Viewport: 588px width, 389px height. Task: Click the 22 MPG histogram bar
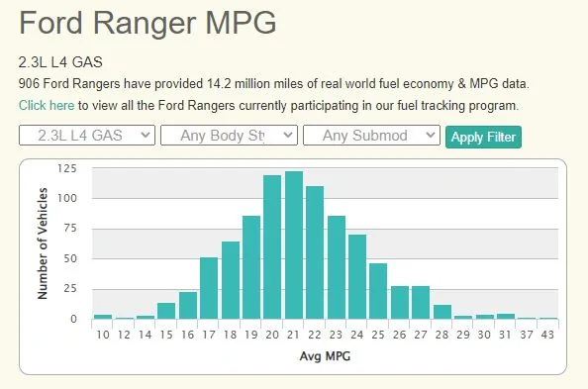click(x=315, y=252)
